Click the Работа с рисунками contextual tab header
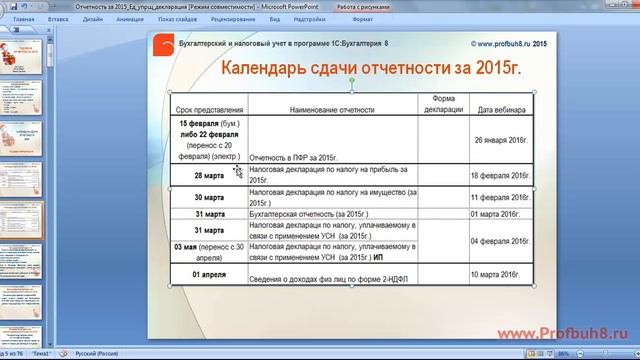 pyautogui.click(x=363, y=7)
